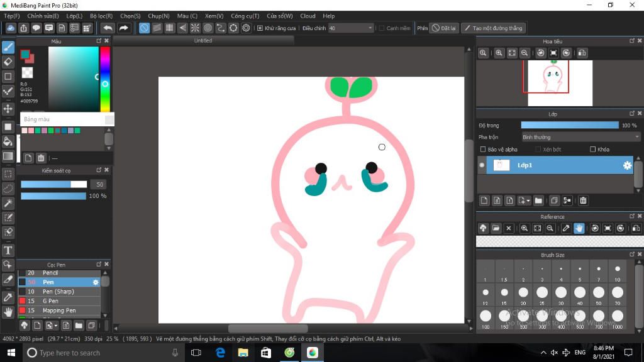Open the Bộ lọc(R) menu
Viewport: 644px width, 362px height.
coord(101,16)
